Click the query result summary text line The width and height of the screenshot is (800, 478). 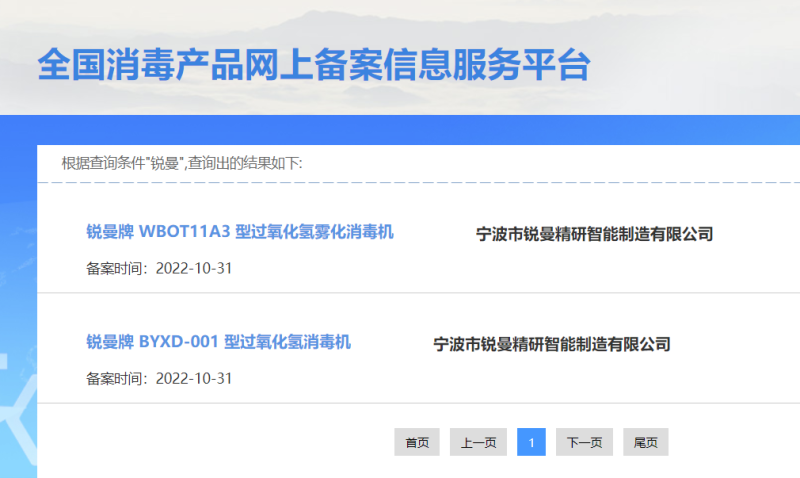pos(182,163)
